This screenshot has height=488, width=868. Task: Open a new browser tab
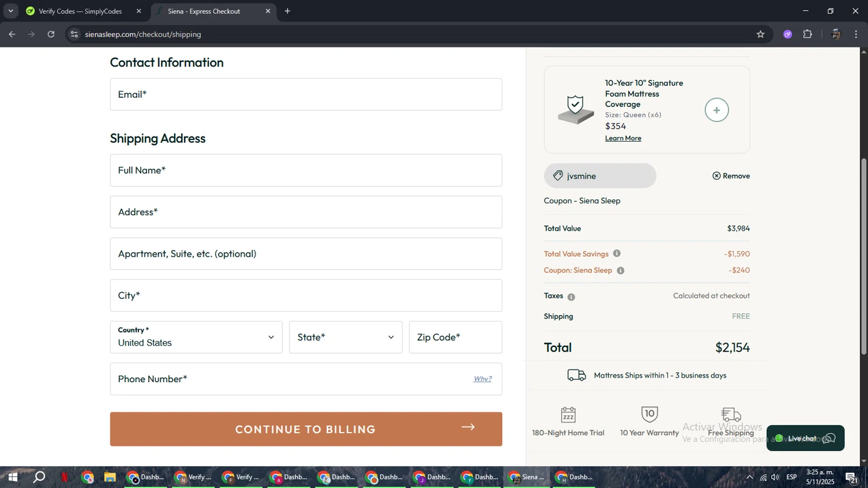[288, 11]
